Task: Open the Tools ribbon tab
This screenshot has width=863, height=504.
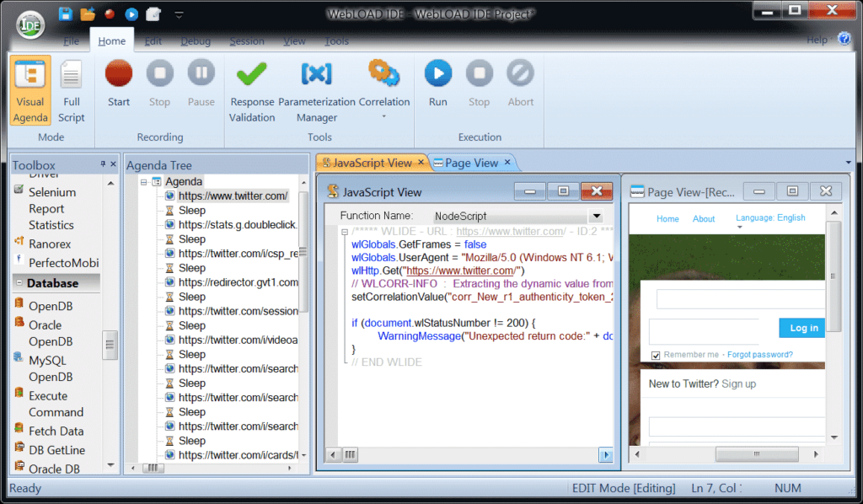Action: coord(336,41)
